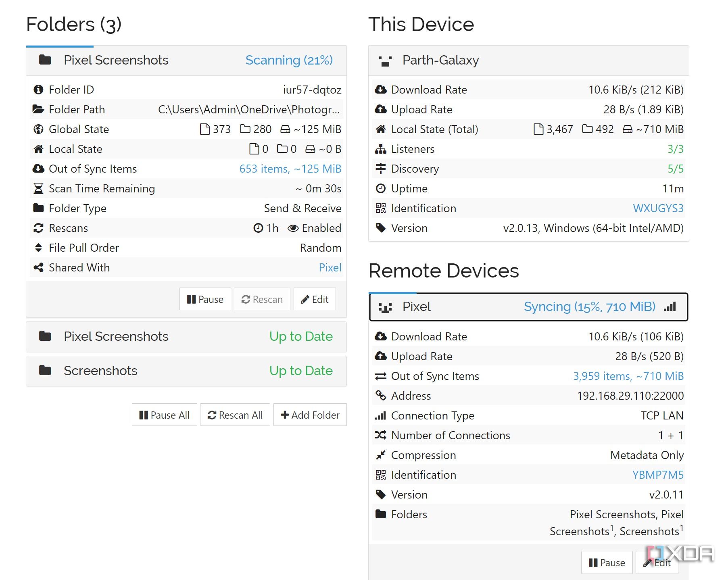Click the eye icon next to Enabled

tap(293, 228)
